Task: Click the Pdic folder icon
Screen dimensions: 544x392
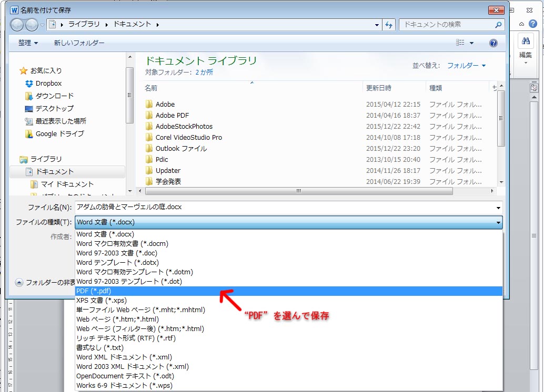Action: click(x=149, y=159)
